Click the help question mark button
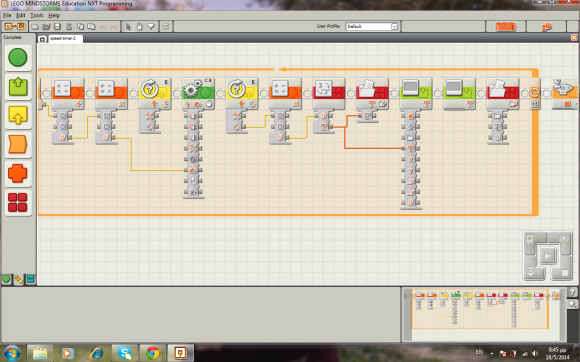This screenshot has width=580, height=362. (x=572, y=292)
